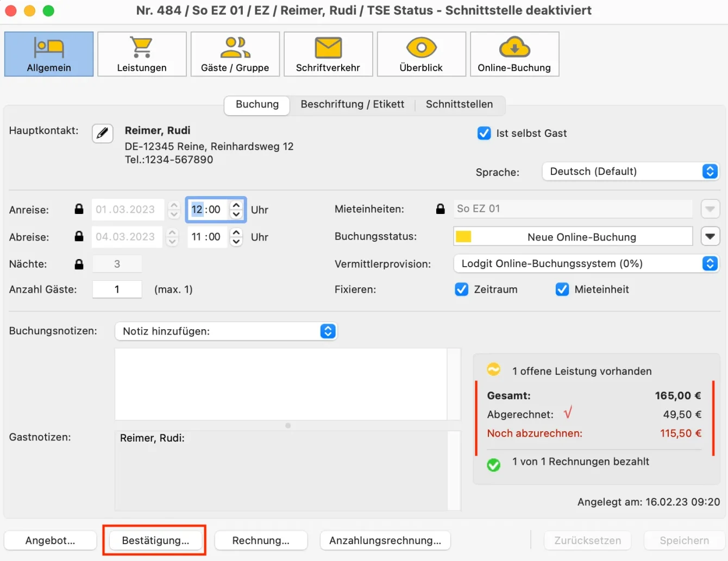Click the notes splitter handle dot
Viewport: 728px width, 561px height.
pos(288,426)
